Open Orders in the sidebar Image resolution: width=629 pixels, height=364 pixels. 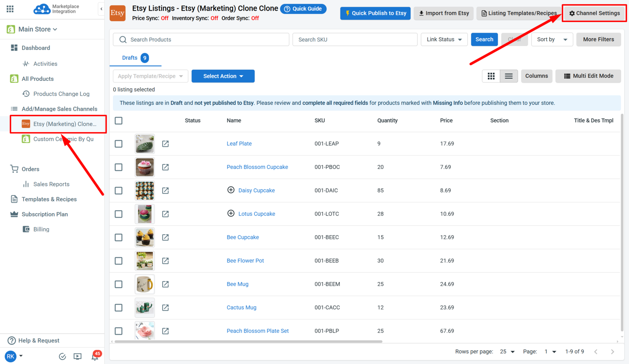click(30, 169)
